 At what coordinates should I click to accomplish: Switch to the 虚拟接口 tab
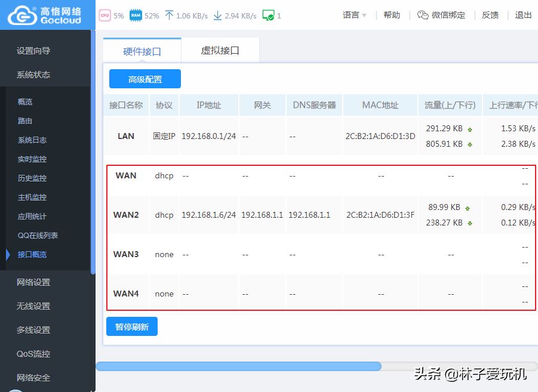tap(220, 51)
